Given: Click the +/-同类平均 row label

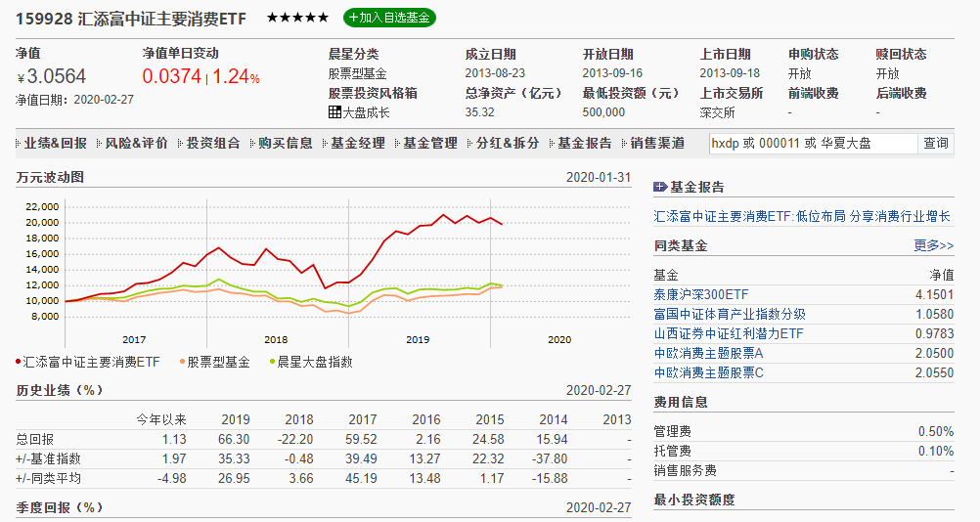Looking at the screenshot, I should coord(48,478).
